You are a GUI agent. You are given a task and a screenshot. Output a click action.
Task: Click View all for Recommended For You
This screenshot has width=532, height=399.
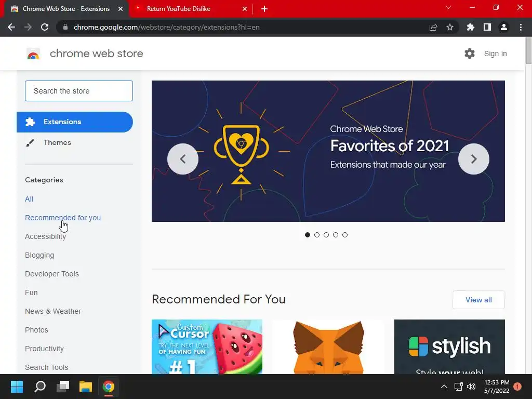[x=478, y=300]
